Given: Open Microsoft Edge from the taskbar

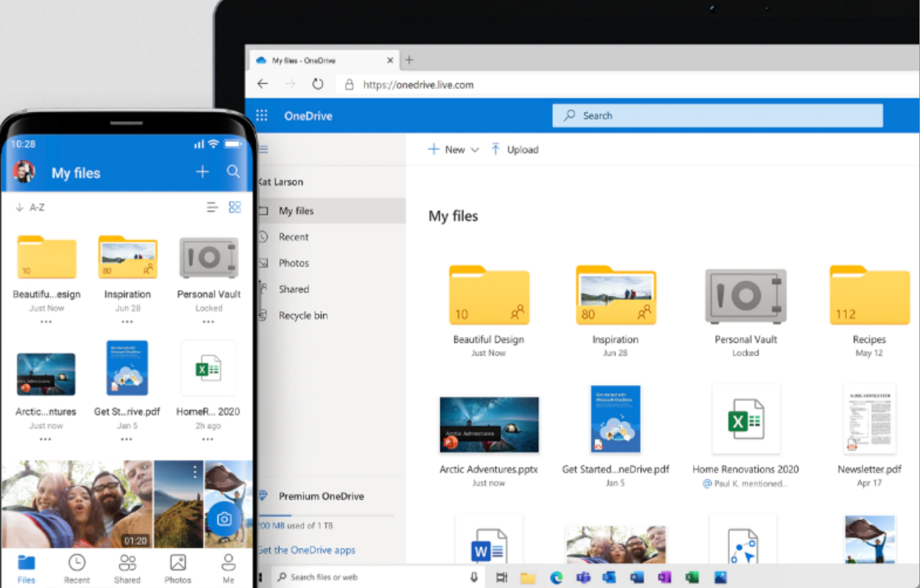Looking at the screenshot, I should click(x=556, y=577).
